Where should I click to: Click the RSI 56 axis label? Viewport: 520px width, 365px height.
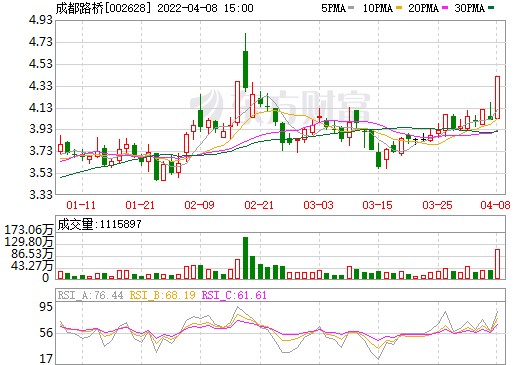46,332
